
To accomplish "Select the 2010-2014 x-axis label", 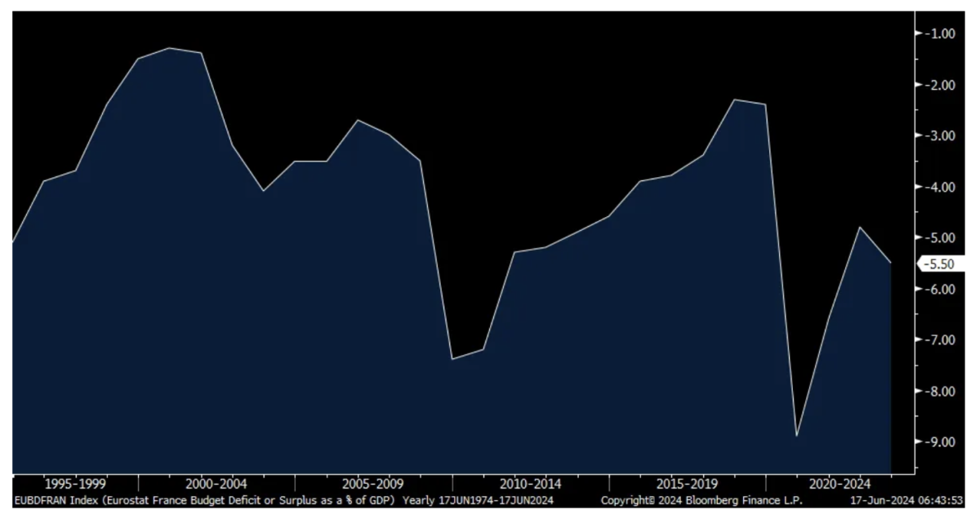I will click(531, 482).
